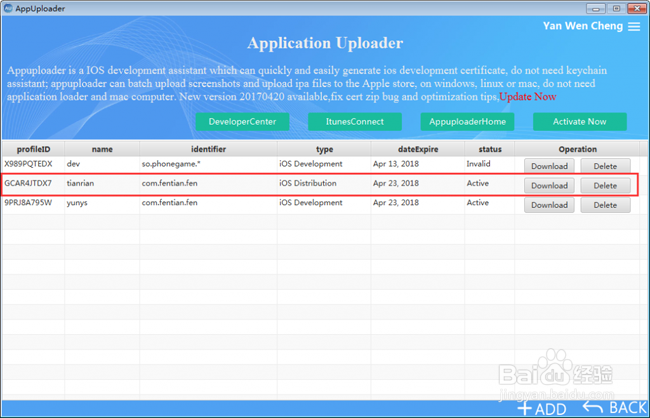Download the yunys profile

pos(549,205)
